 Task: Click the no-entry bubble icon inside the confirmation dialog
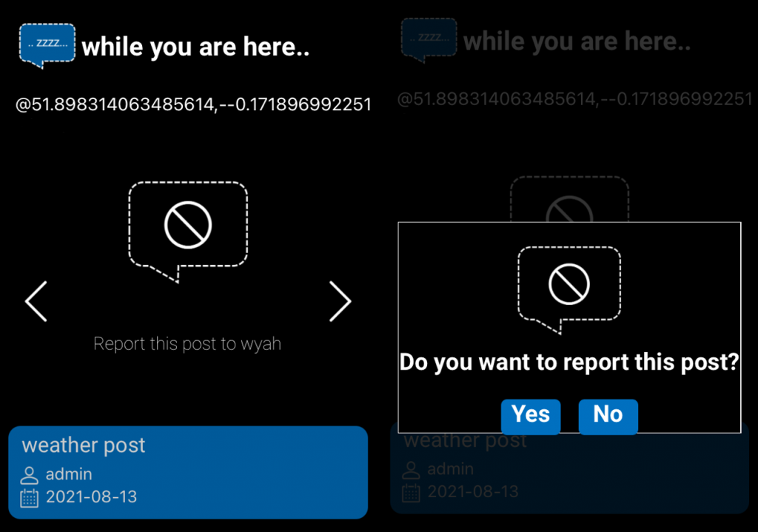tap(568, 285)
